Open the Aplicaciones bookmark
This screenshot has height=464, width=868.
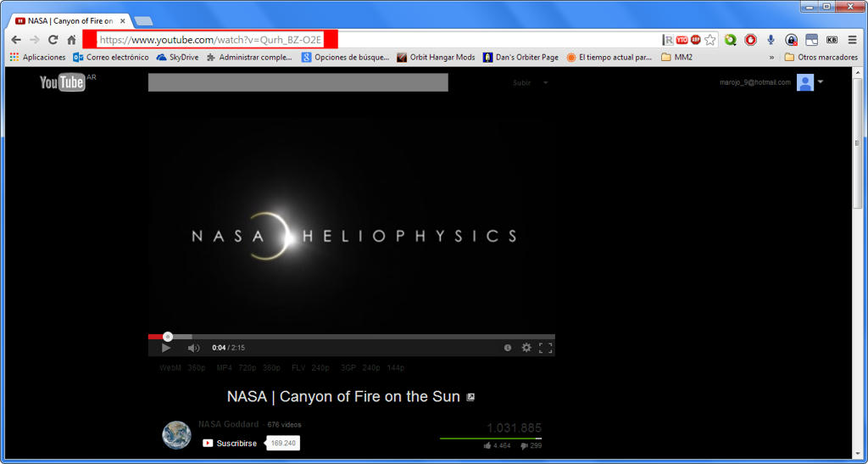pyautogui.click(x=37, y=57)
